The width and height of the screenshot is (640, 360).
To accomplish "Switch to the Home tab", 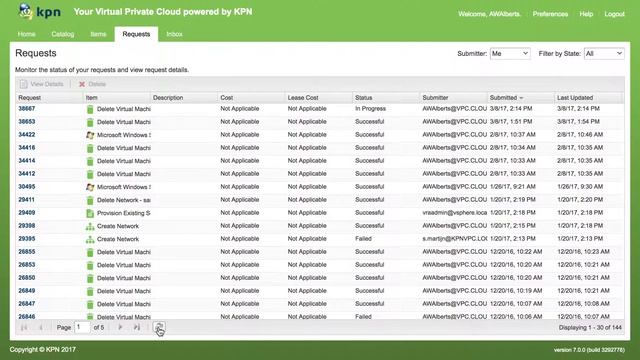I will pyautogui.click(x=27, y=34).
